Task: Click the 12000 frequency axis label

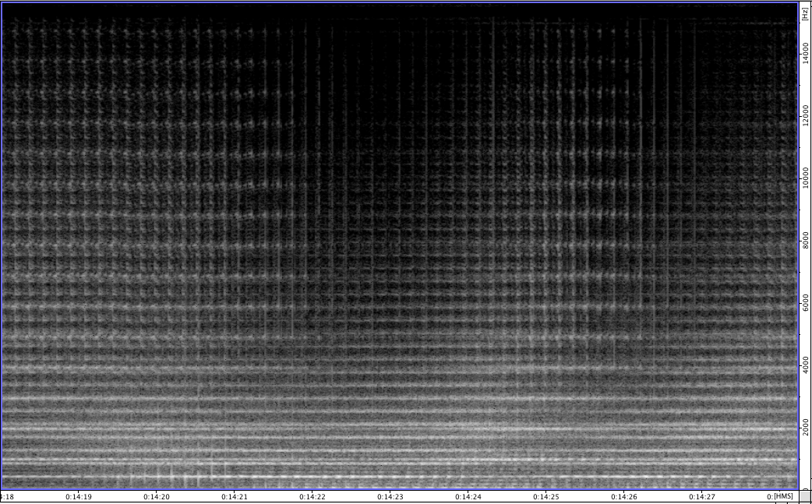Action: [x=805, y=116]
